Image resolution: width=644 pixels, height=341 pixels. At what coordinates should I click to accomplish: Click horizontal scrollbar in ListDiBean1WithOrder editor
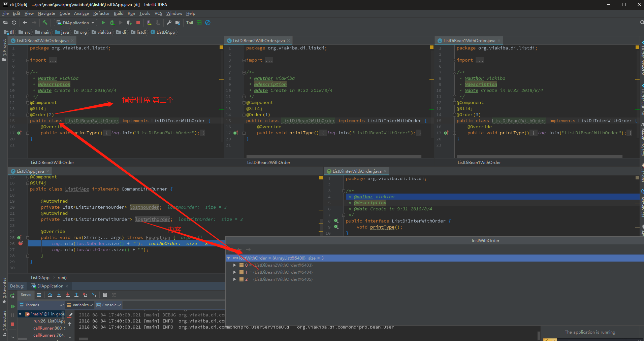[x=540, y=157]
